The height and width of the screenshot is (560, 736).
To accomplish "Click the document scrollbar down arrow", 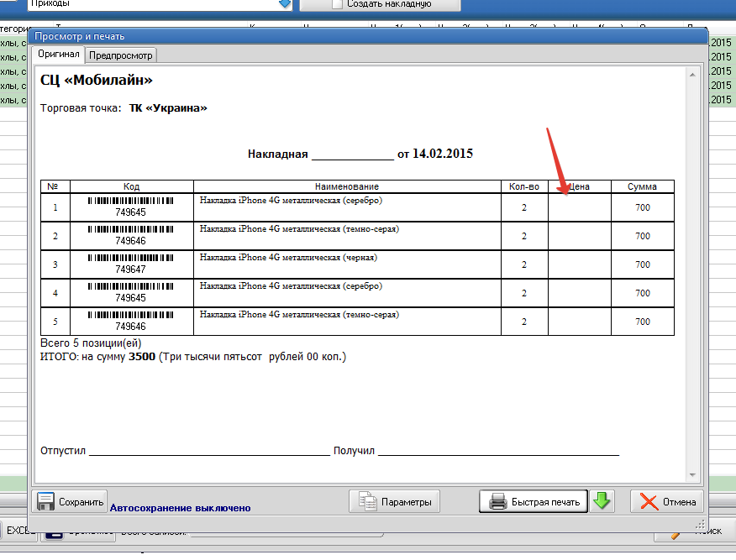I will pos(693,476).
